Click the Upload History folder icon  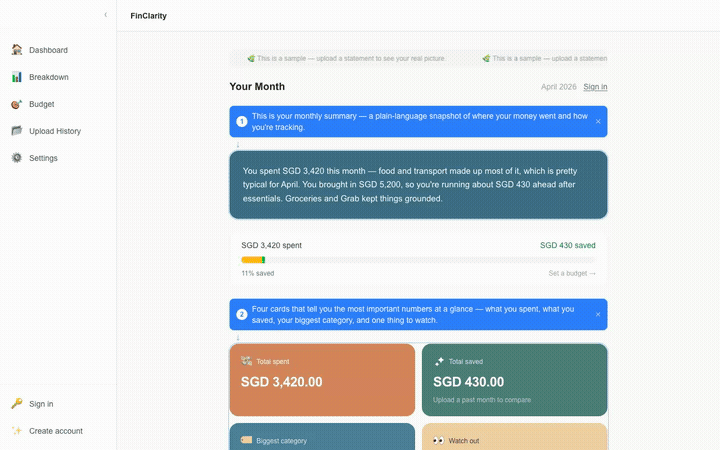click(17, 131)
